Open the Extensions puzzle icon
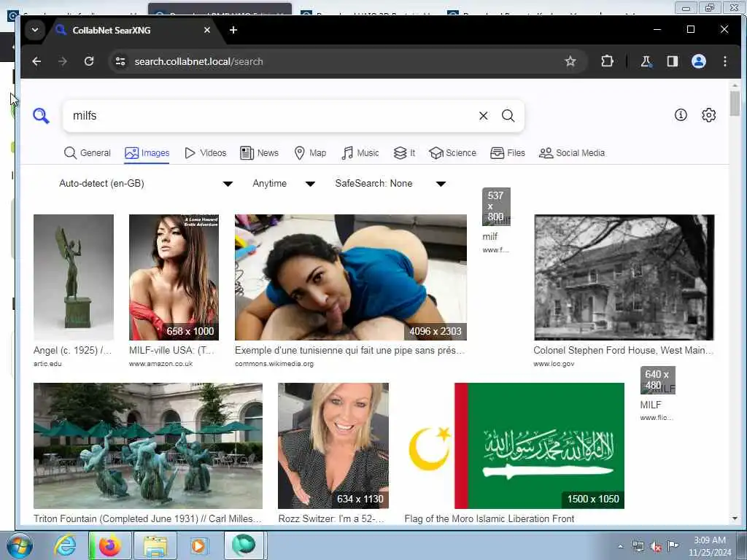Screen dimensions: 747x560 click(x=607, y=61)
